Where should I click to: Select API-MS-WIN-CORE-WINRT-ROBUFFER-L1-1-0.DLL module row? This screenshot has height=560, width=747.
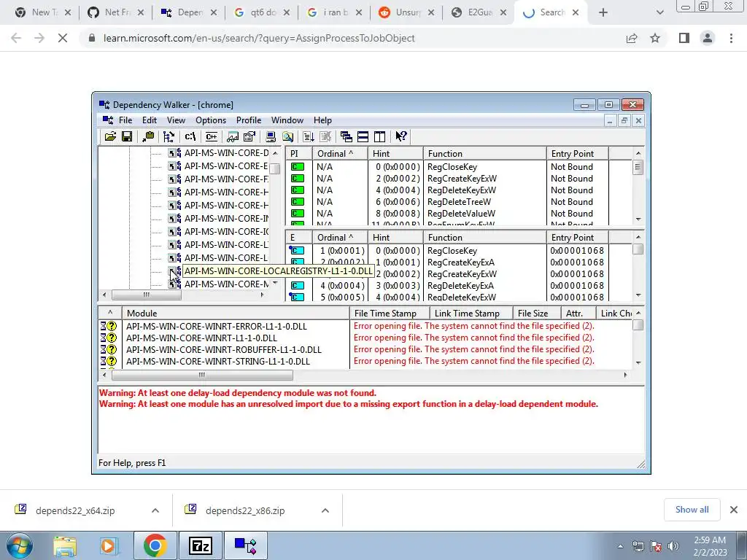pyautogui.click(x=365, y=349)
